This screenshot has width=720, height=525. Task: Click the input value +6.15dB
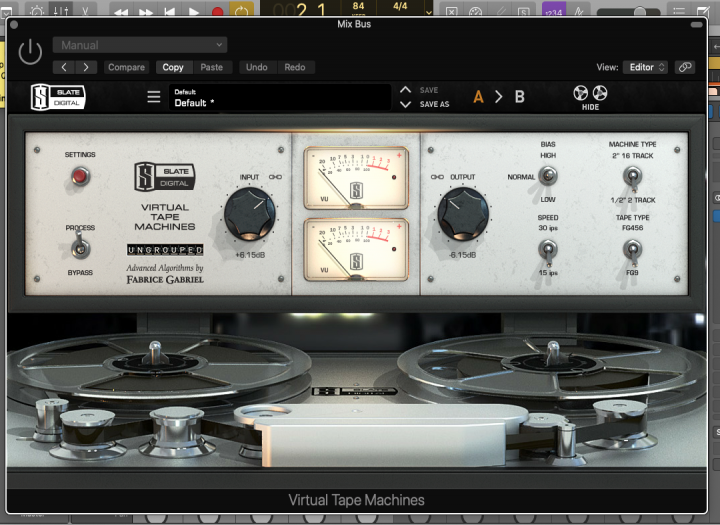click(250, 255)
